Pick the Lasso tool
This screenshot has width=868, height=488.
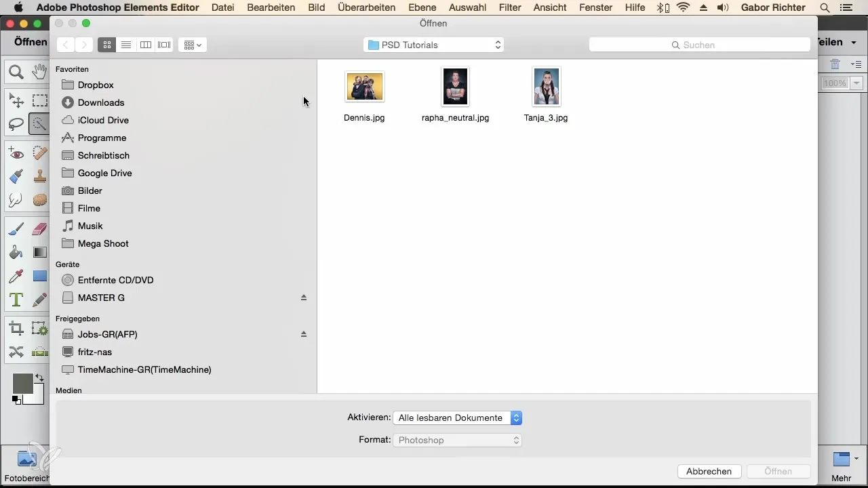16,124
